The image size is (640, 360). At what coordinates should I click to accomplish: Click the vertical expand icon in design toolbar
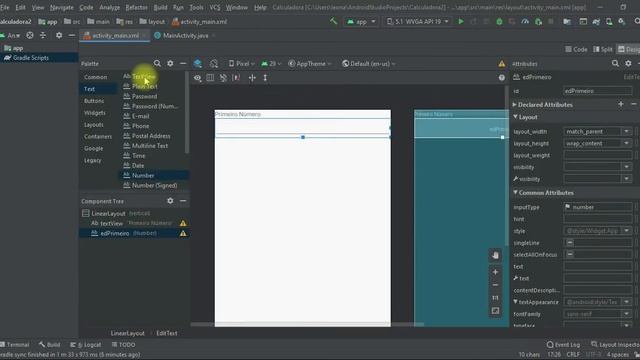coord(265,78)
